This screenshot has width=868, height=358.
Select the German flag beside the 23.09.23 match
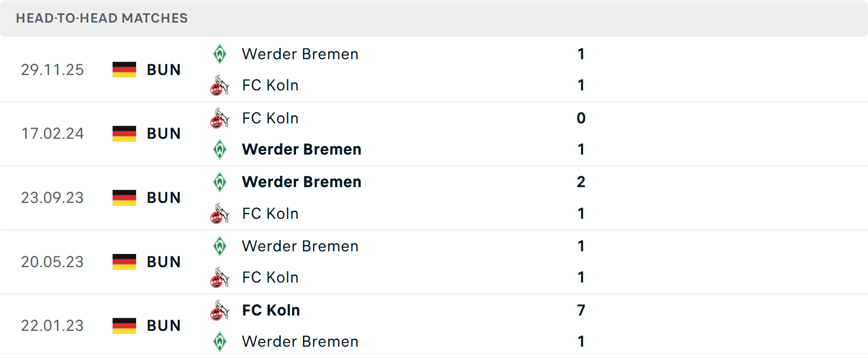point(124,198)
